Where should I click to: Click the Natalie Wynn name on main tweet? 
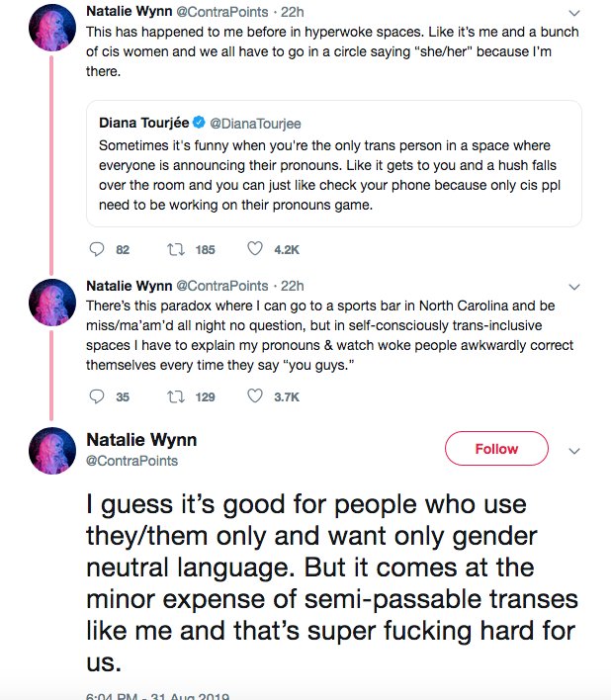coord(141,439)
